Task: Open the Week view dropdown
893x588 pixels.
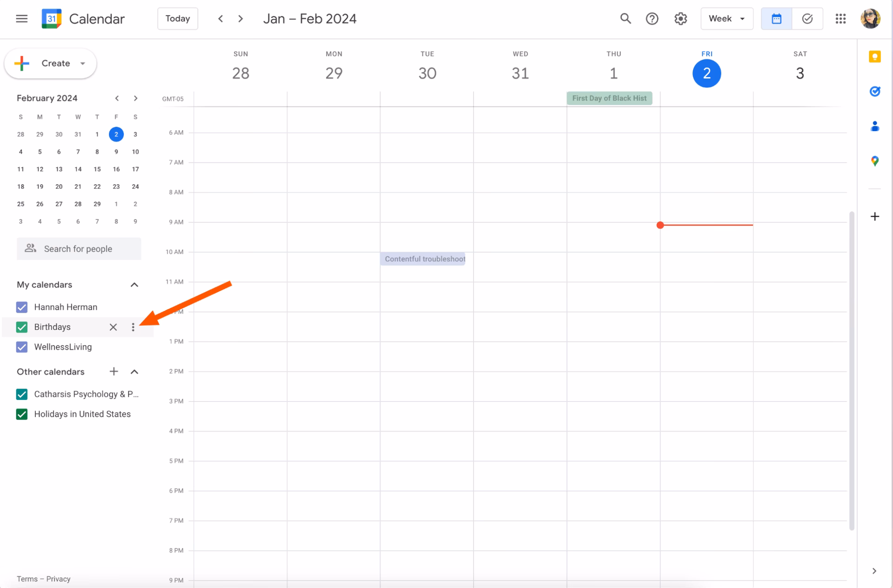Action: pyautogui.click(x=726, y=19)
